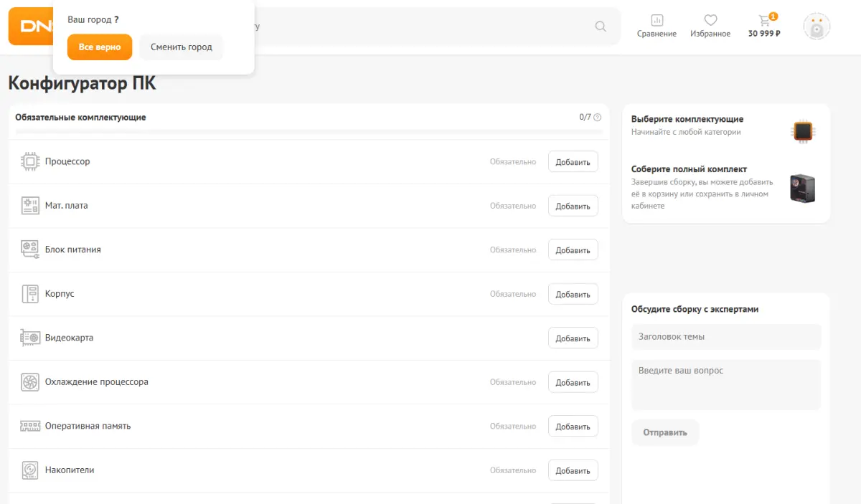
Task: Click the Блок питания power supply icon
Action: [29, 249]
